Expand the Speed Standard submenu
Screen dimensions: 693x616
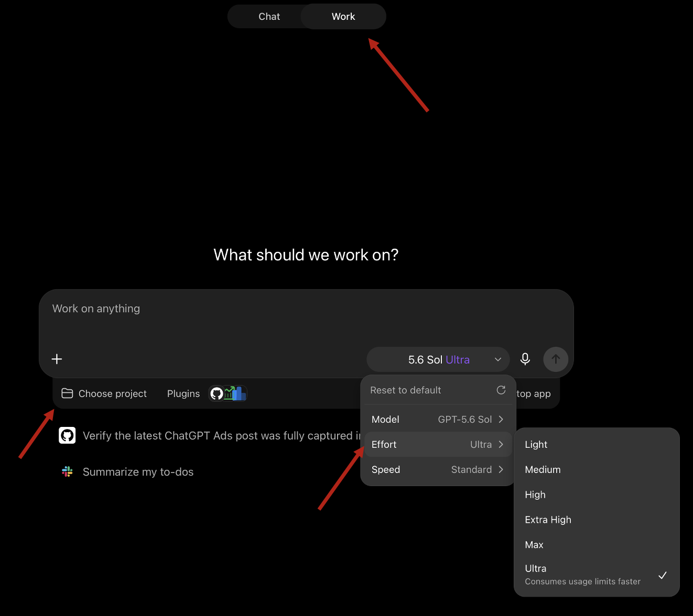[x=438, y=470]
